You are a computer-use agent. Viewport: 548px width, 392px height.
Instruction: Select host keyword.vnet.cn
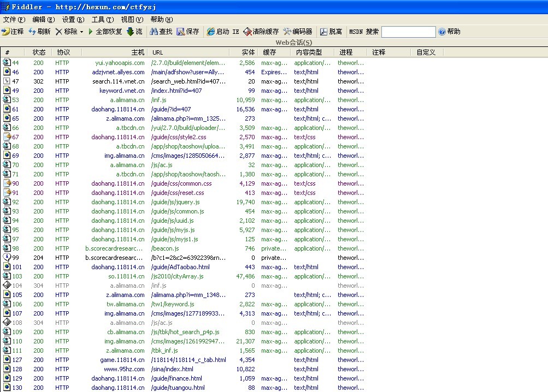[x=122, y=91]
